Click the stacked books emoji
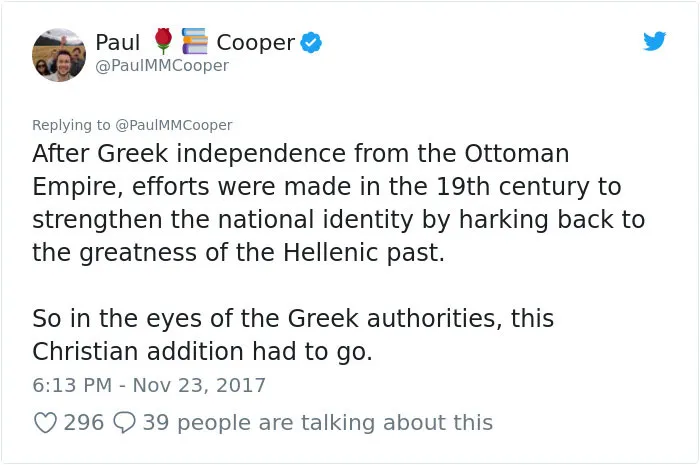The image size is (700, 465). point(195,42)
